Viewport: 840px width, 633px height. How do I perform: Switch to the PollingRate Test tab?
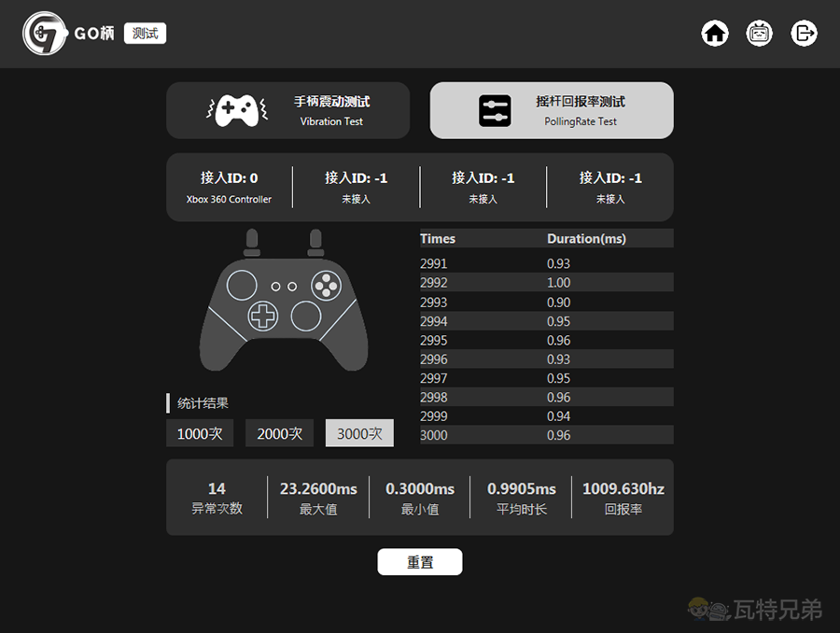tap(552, 110)
